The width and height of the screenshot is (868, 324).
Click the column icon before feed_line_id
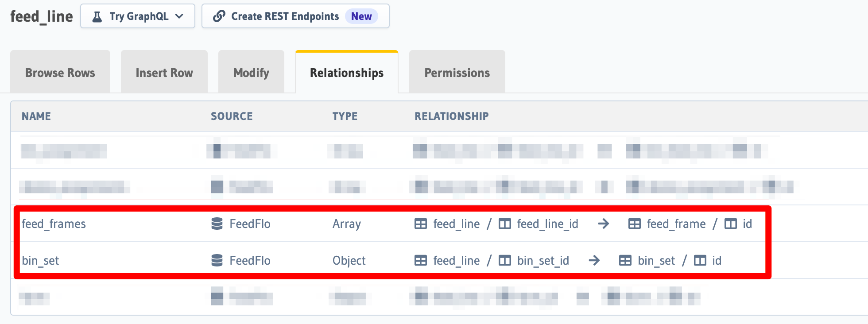coord(504,224)
